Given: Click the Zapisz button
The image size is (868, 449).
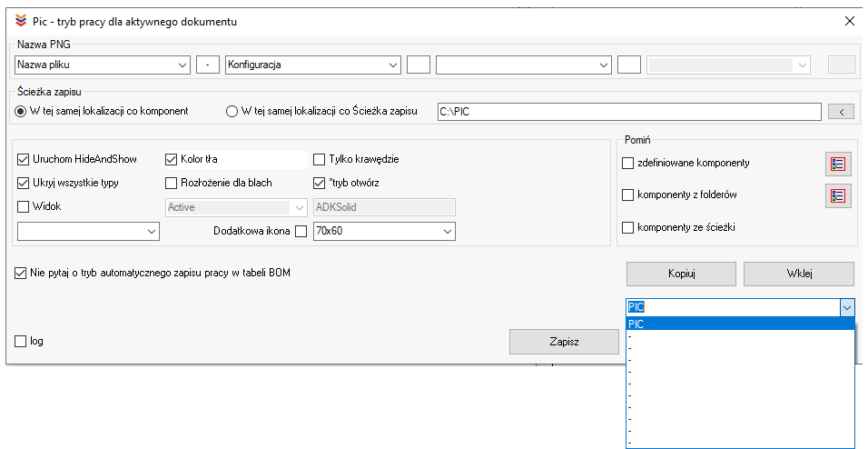Looking at the screenshot, I should [564, 342].
